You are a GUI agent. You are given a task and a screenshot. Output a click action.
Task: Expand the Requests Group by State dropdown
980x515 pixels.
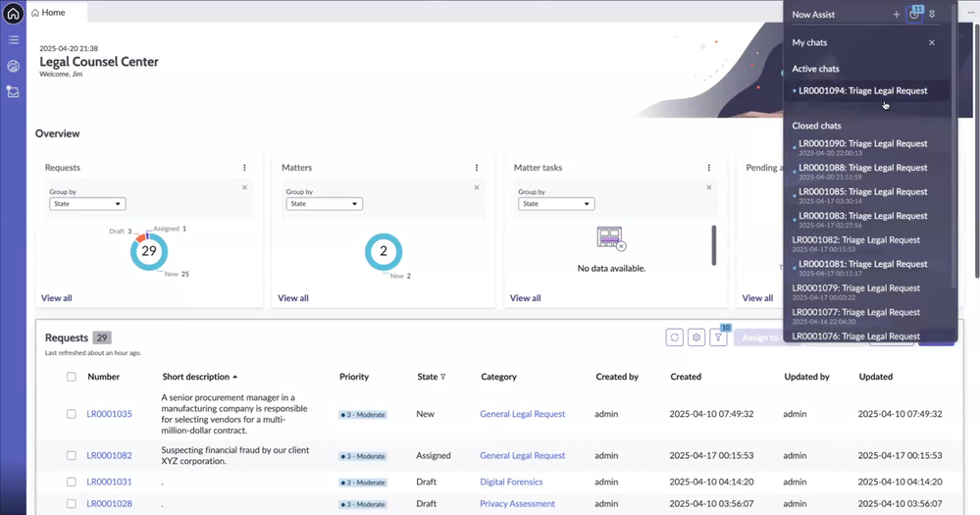tap(87, 204)
